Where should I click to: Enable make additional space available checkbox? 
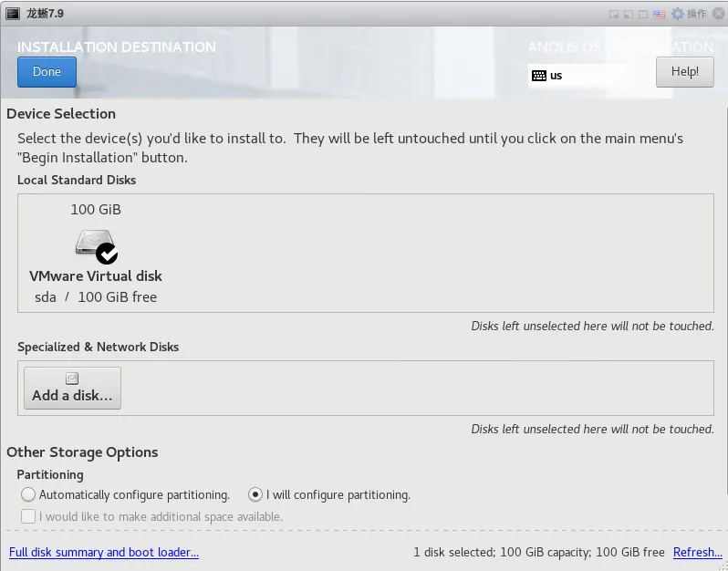click(28, 516)
